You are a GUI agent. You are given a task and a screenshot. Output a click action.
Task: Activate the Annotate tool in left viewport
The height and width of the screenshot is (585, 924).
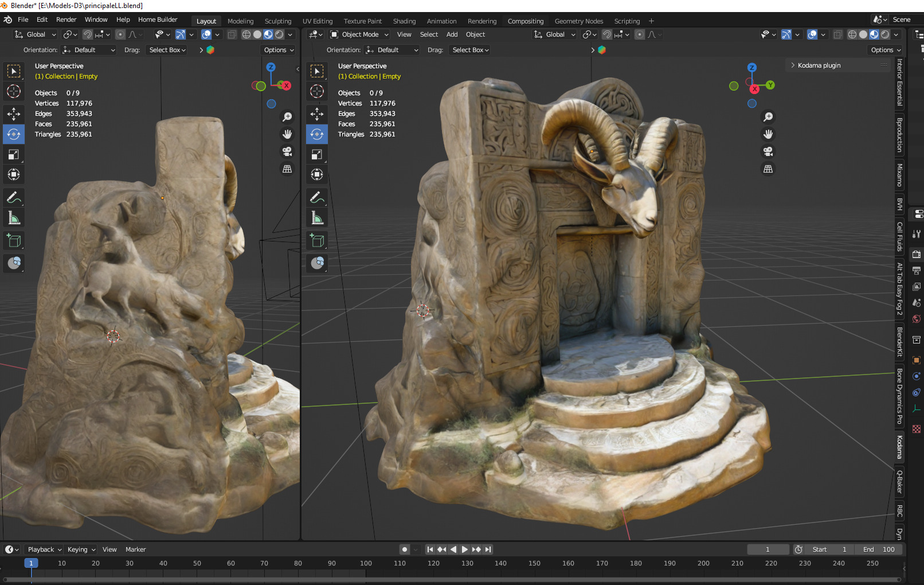(14, 197)
